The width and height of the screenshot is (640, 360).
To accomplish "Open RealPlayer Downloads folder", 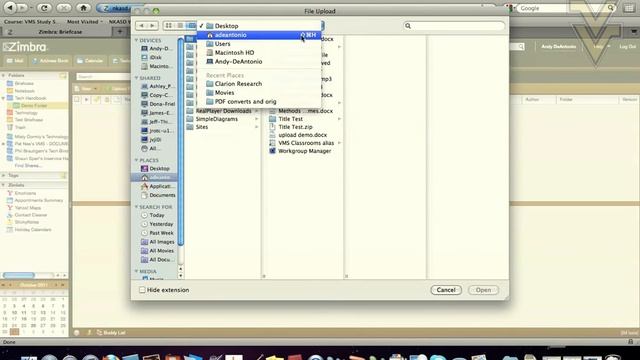I will point(222,111).
